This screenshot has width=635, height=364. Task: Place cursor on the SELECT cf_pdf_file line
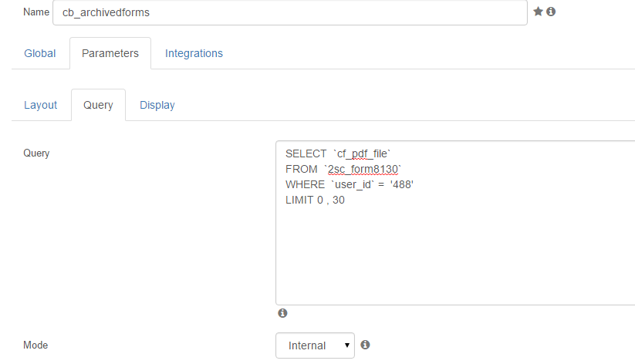(x=338, y=154)
